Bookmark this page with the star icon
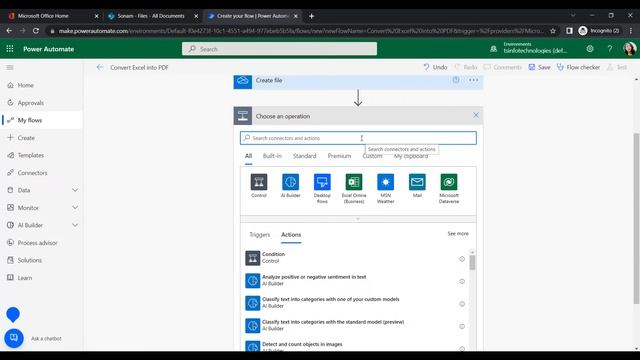 [x=553, y=31]
